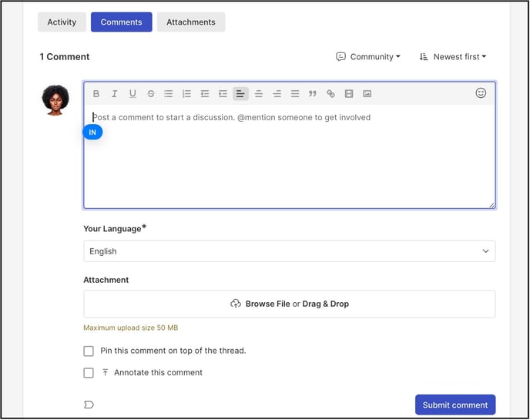Click the blue IN badge in editor
Image resolution: width=530 pixels, height=420 pixels.
[92, 133]
